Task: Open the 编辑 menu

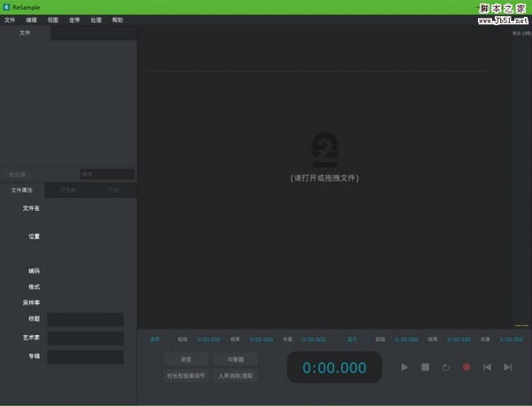Action: pyautogui.click(x=31, y=20)
